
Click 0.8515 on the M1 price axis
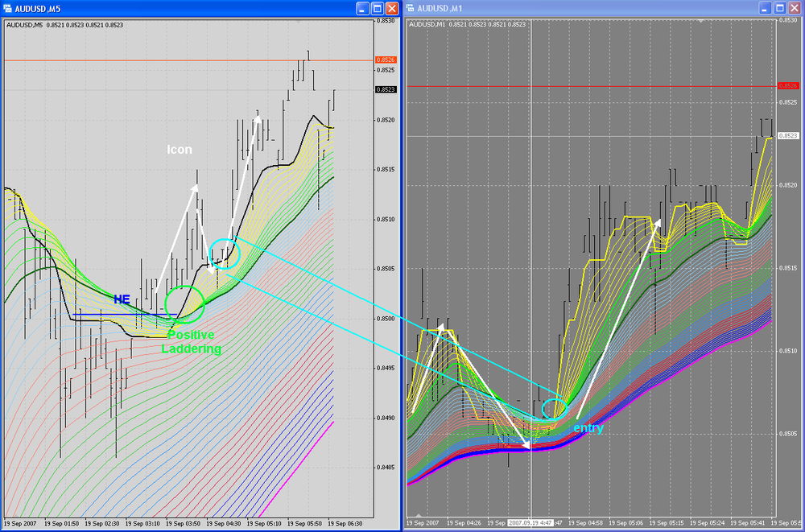tap(788, 268)
